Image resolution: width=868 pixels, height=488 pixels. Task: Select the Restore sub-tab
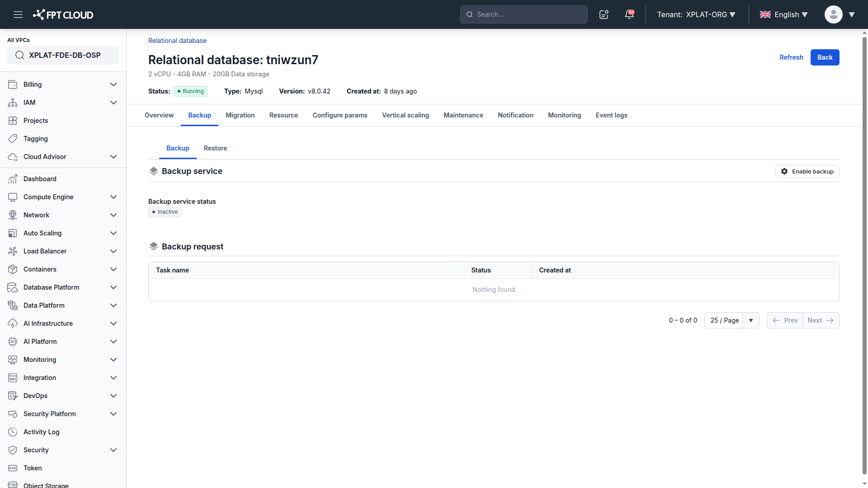(215, 148)
